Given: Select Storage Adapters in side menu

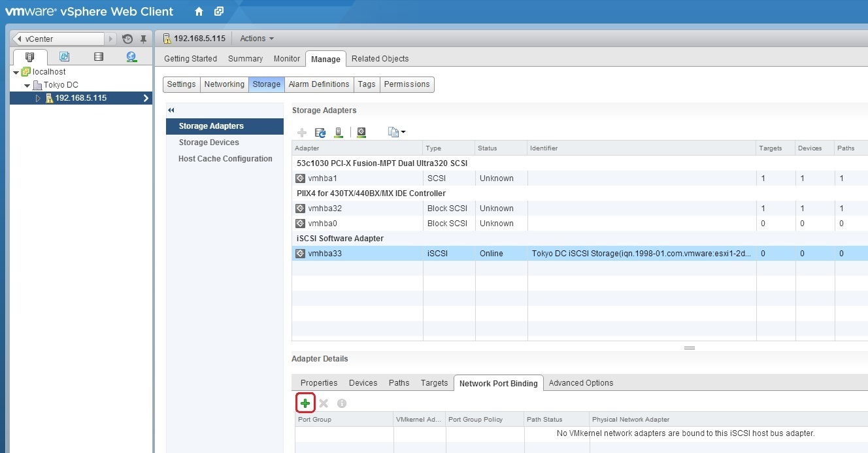Looking at the screenshot, I should pos(225,126).
